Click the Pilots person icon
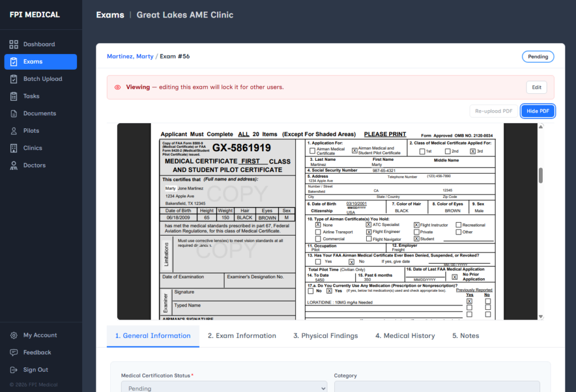Image resolution: width=576 pixels, height=392 pixels. [13, 131]
